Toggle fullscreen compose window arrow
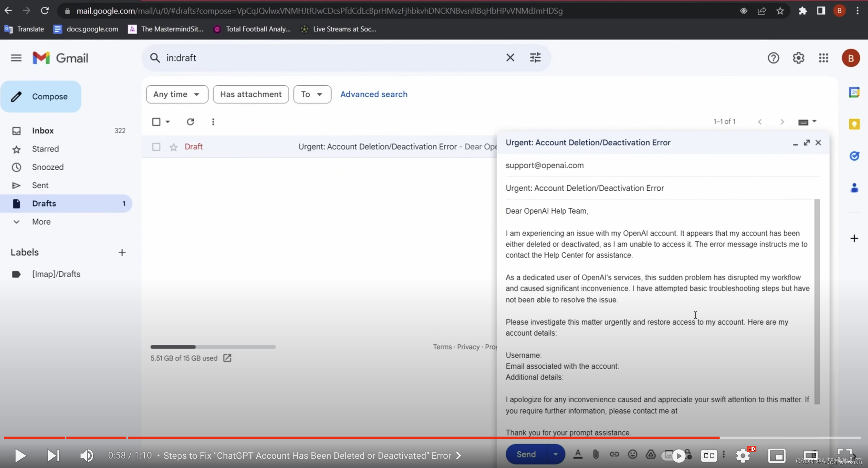This screenshot has height=468, width=868. coord(807,143)
